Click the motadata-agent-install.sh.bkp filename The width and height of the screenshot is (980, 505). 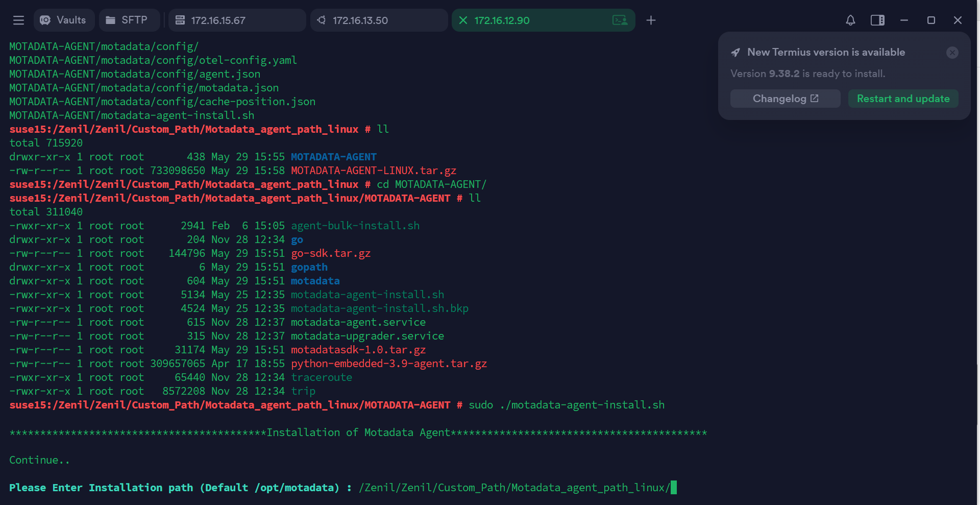tap(380, 308)
